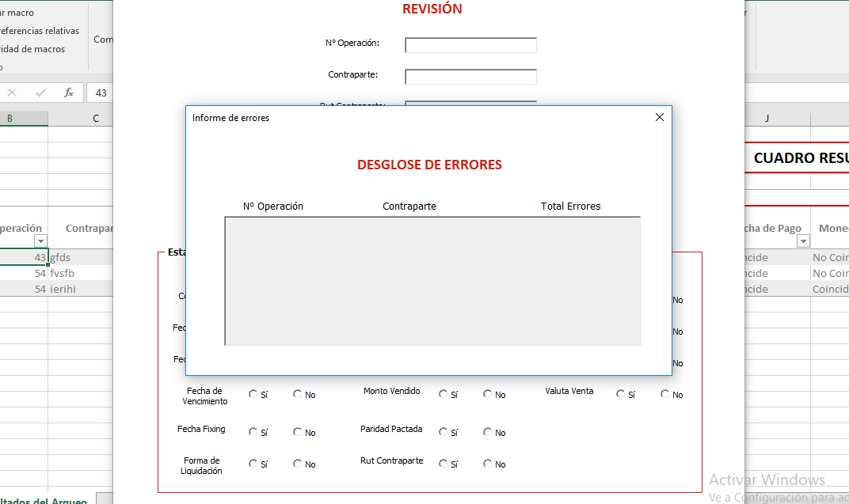Viewport: 849px width, 504px height.
Task: Focus the N° Operación field in REVISIÓN form
Action: [x=470, y=45]
